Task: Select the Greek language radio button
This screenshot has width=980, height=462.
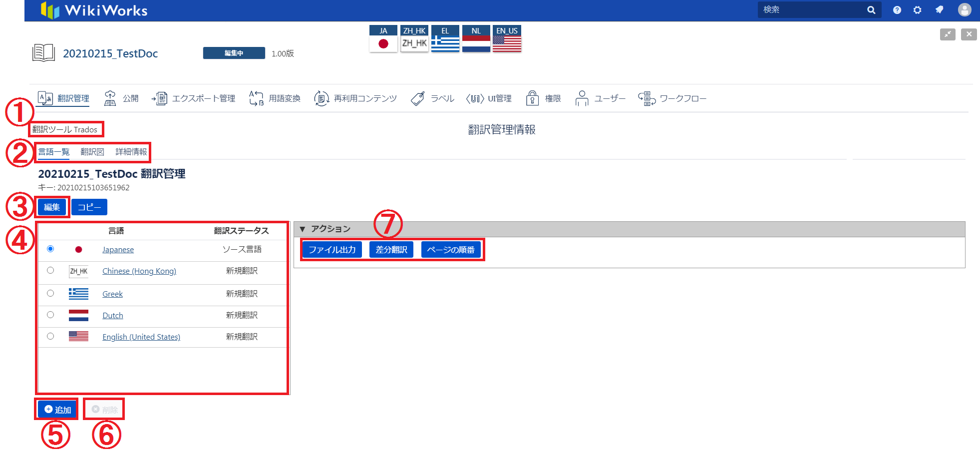Action: pos(50,293)
